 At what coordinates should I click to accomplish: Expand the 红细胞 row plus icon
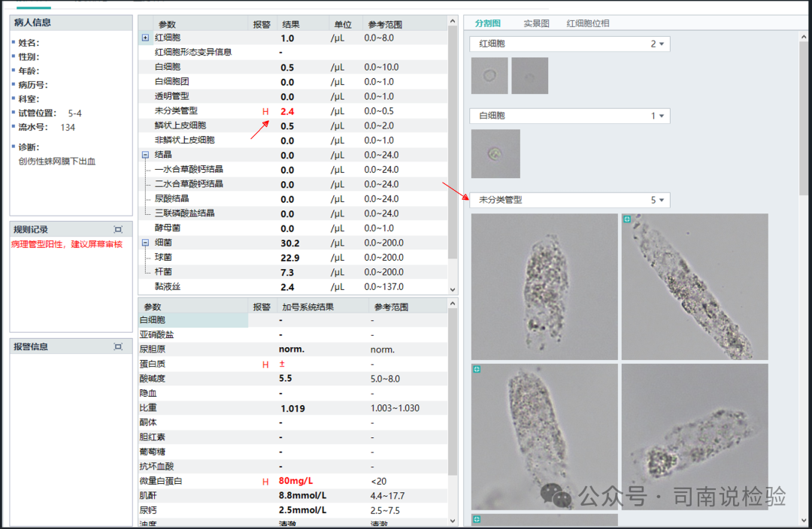[x=146, y=38]
